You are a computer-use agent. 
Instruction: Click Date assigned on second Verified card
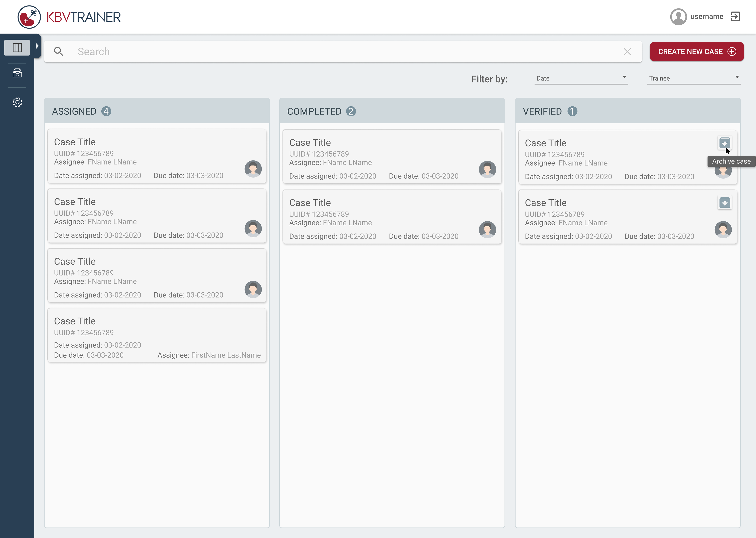[x=568, y=236]
